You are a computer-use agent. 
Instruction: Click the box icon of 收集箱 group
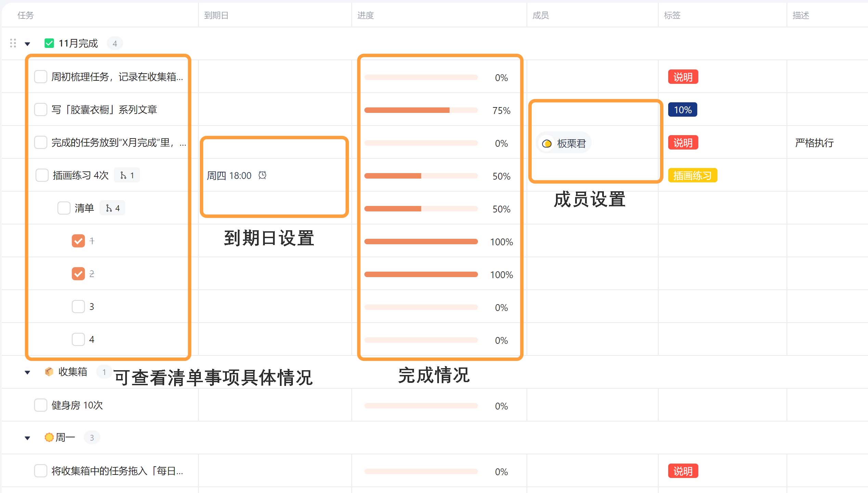49,372
